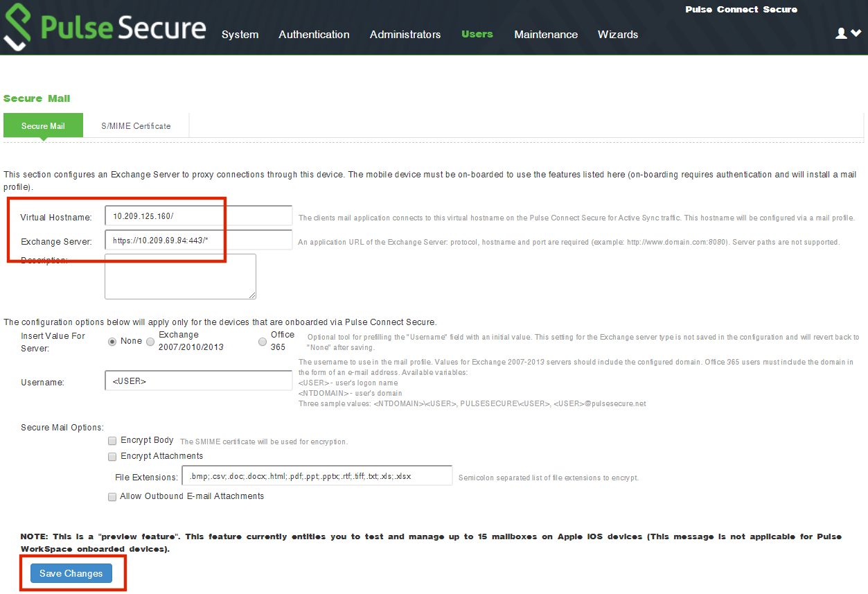Select Exchange 2007/2010/2013 radio button
This screenshot has width=868, height=594.
pos(150,342)
